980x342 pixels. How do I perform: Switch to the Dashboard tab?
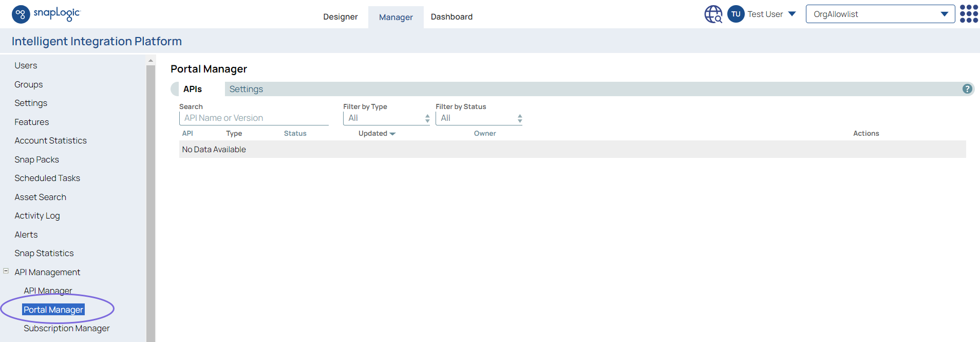tap(451, 16)
